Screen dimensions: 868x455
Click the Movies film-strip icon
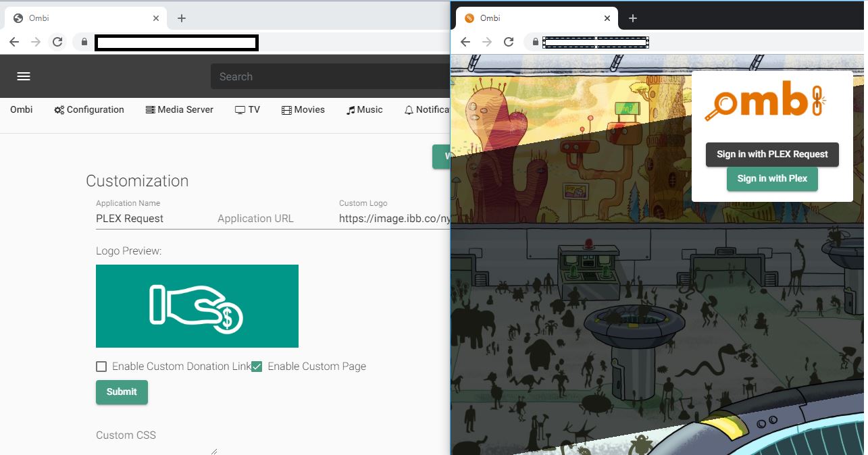286,109
